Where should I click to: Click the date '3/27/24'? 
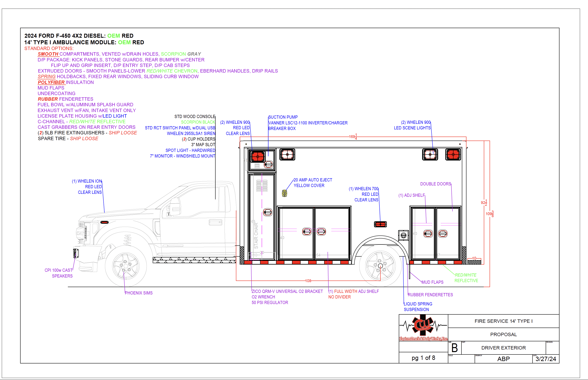(x=546, y=359)
